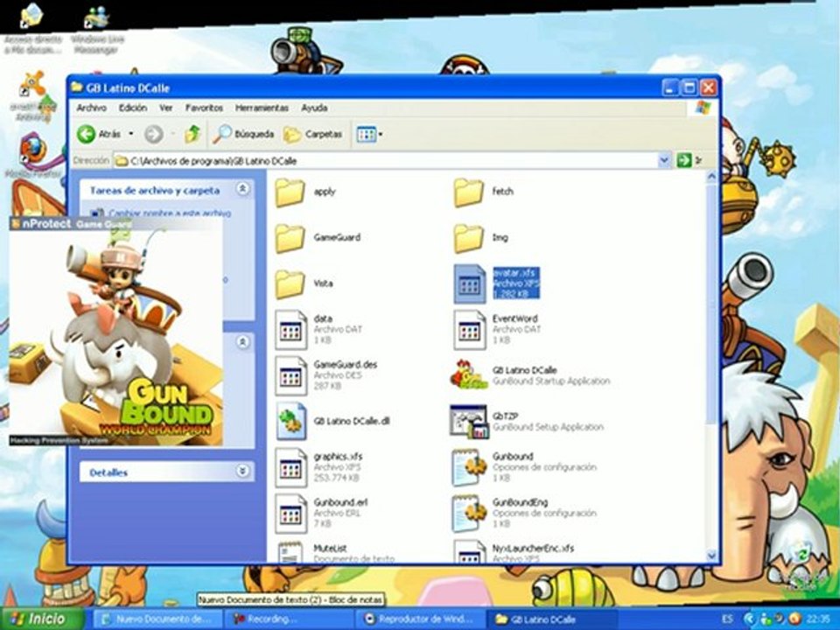
Task: Select the avatar.xfs file icon
Action: tap(469, 283)
